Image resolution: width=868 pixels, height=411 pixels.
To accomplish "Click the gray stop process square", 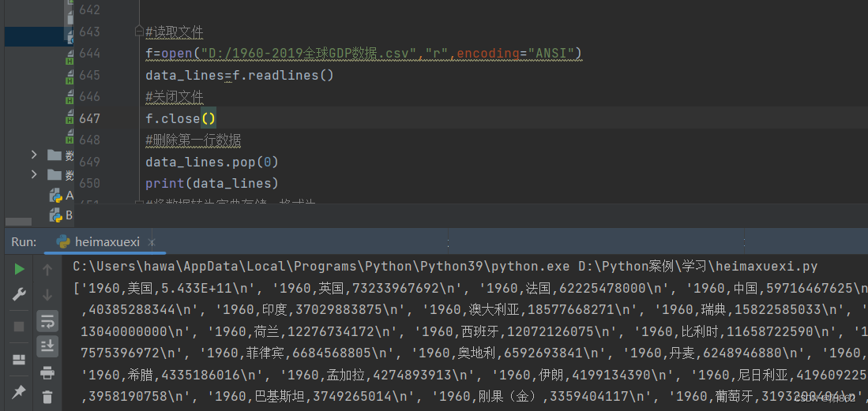I will click(x=20, y=327).
